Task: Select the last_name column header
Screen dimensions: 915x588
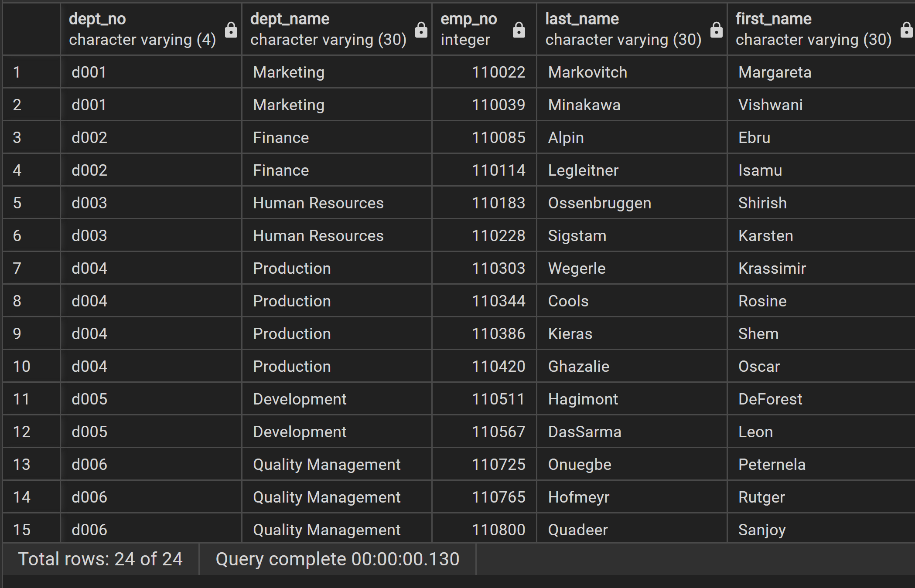Action: tap(632, 29)
